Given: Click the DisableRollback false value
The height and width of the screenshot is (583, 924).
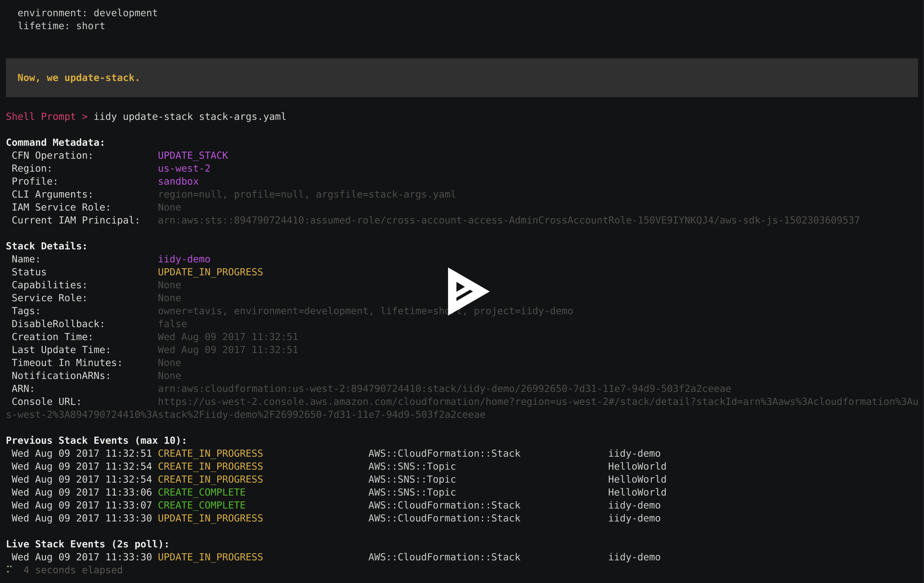Looking at the screenshot, I should coord(172,324).
